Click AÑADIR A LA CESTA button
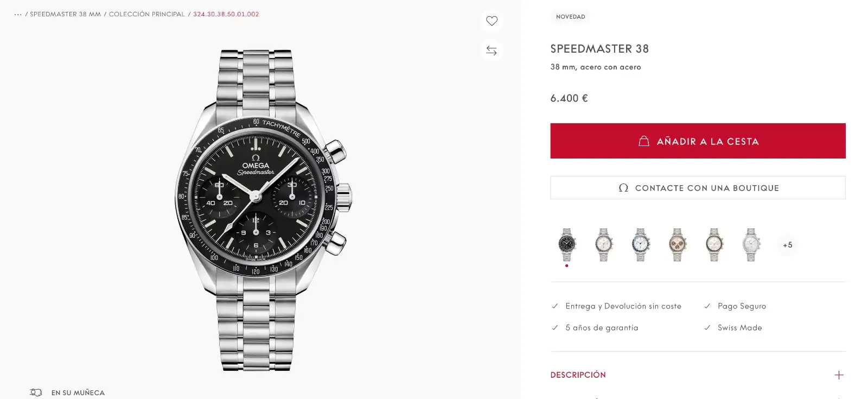The image size is (868, 399). (x=698, y=141)
